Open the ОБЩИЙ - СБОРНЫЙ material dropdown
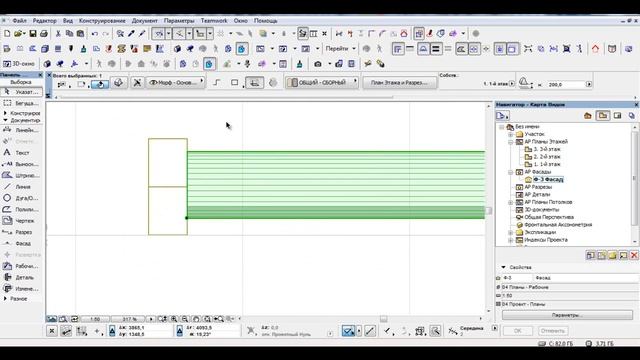Viewport: 640px width, 360px height. click(322, 83)
